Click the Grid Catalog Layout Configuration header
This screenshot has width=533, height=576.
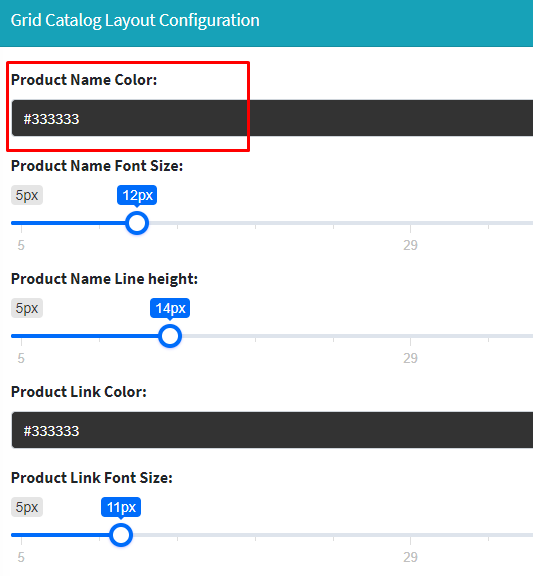pyautogui.click(x=135, y=20)
